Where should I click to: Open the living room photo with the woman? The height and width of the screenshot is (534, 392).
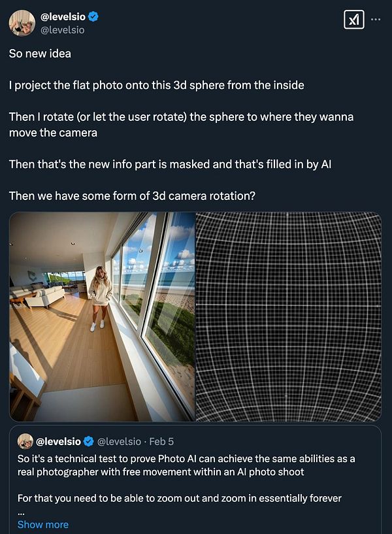[102, 316]
